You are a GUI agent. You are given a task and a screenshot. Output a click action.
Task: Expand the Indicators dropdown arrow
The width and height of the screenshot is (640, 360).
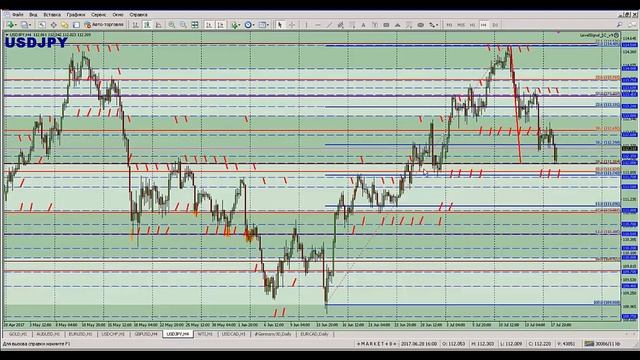[x=240, y=25]
